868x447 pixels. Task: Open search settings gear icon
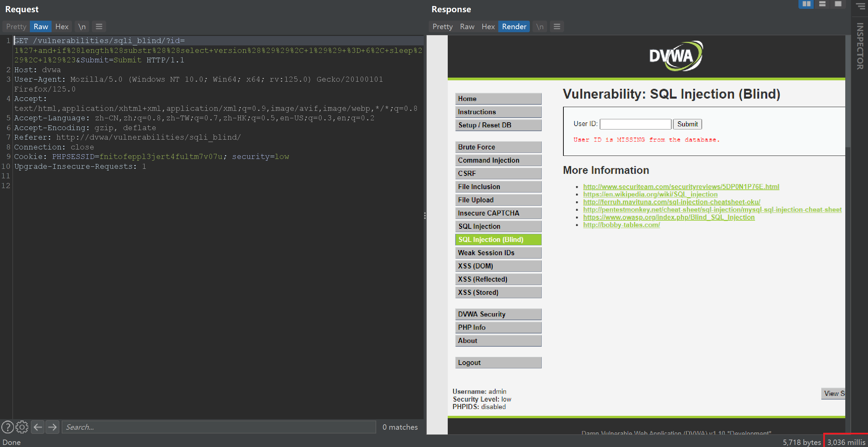(x=22, y=427)
